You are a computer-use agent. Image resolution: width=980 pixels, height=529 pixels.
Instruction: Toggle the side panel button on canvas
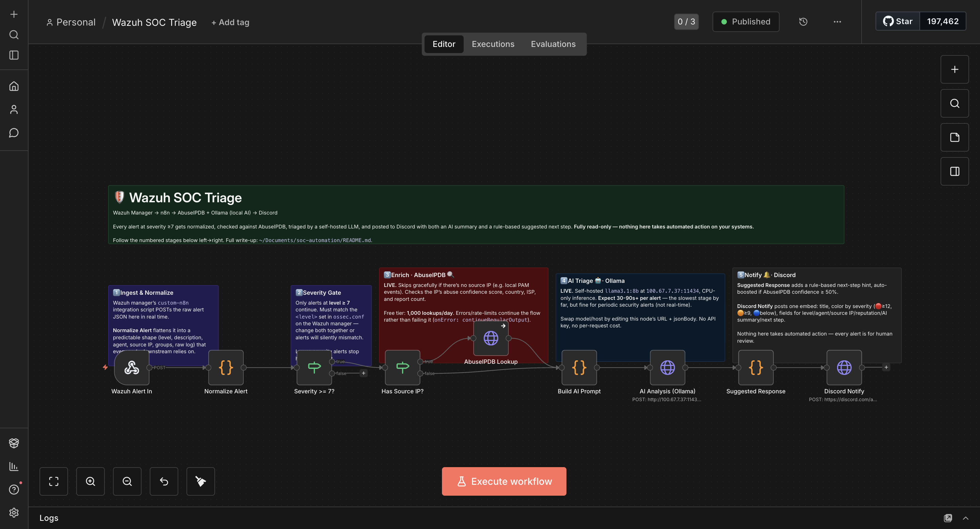point(954,171)
